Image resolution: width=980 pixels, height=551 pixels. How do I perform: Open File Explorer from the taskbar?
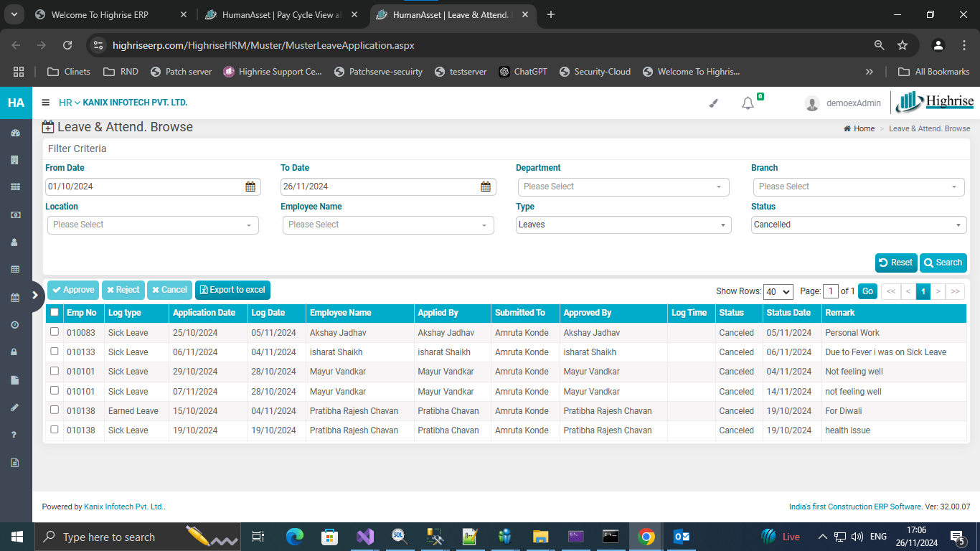(x=540, y=537)
